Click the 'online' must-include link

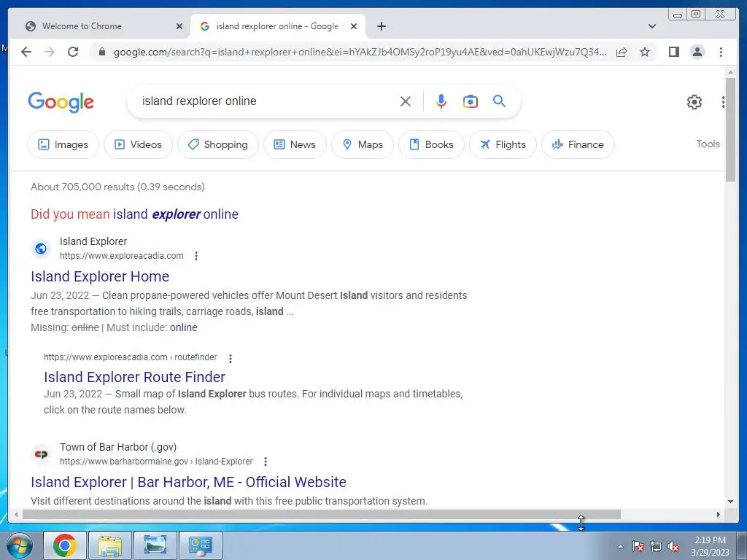[x=183, y=327]
